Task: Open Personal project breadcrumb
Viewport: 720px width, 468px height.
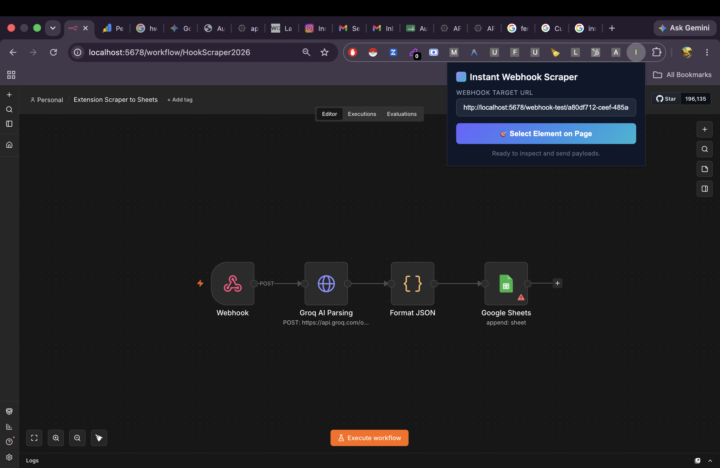Action: pyautogui.click(x=46, y=100)
